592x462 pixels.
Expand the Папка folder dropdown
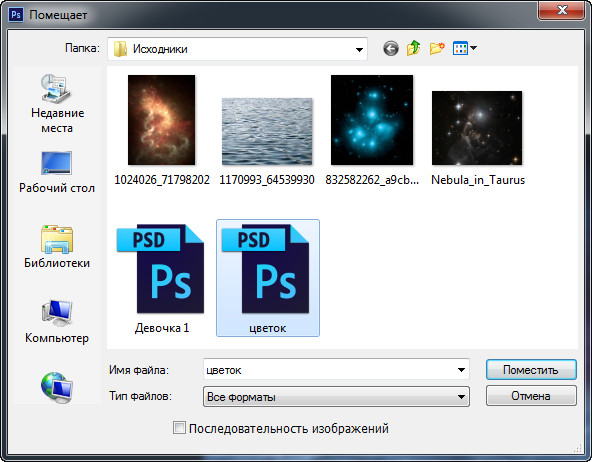coord(359,49)
